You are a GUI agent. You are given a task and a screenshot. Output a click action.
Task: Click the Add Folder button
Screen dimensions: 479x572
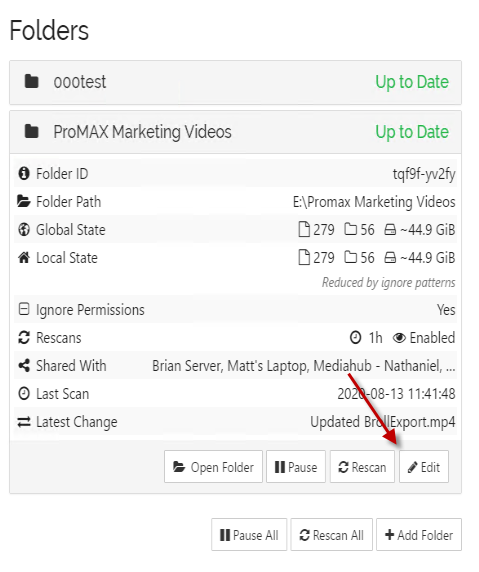[x=419, y=534]
